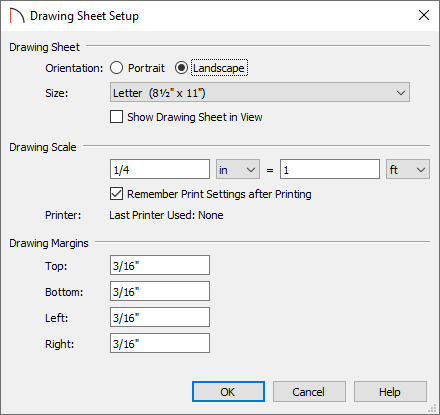Image resolution: width=440 pixels, height=415 pixels.
Task: Select Portrait orientation
Action: point(117,68)
